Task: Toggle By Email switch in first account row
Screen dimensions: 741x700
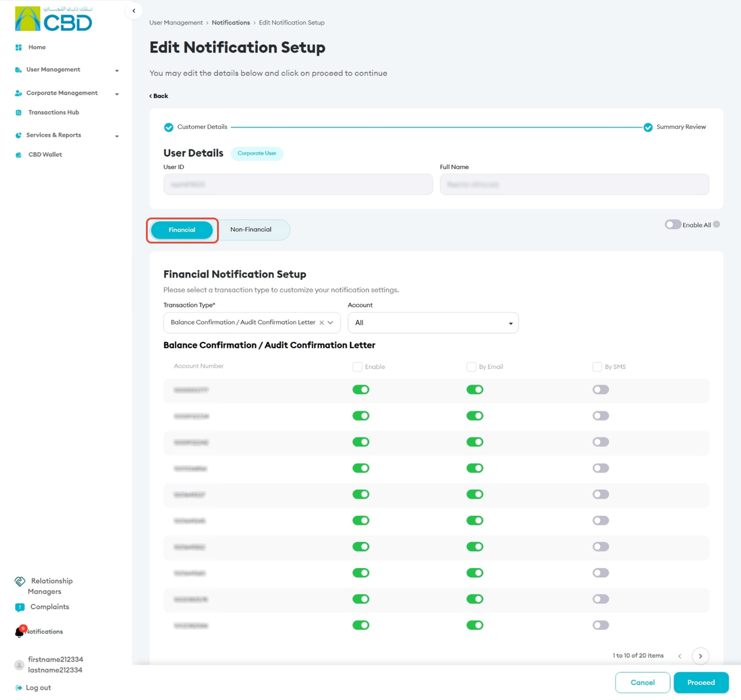Action: tap(475, 390)
